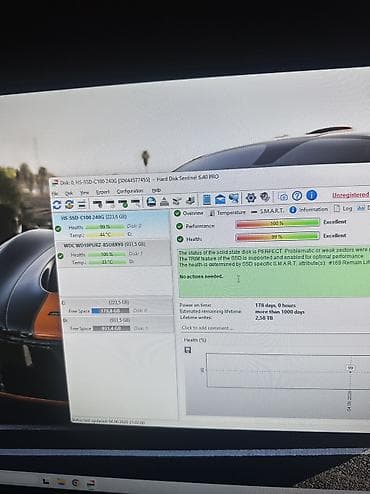370x494 pixels.
Task: Switch to the S.M.A.R.T. tab
Action: 268,211
